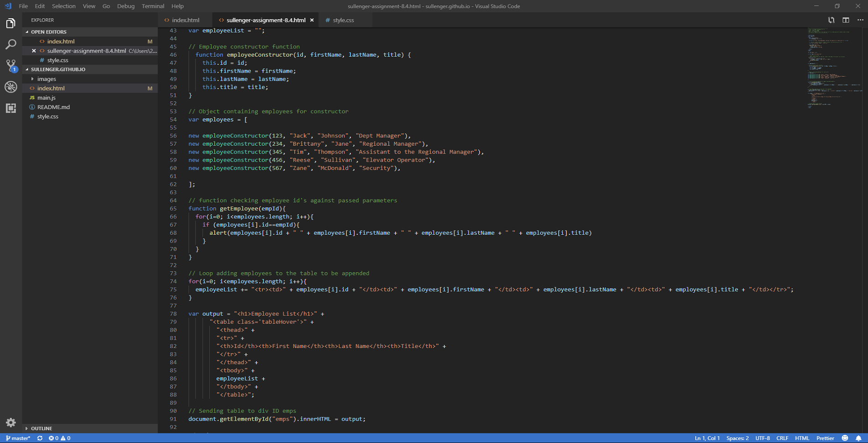
Task: Click the Open Changes compare icon
Action: pos(831,20)
